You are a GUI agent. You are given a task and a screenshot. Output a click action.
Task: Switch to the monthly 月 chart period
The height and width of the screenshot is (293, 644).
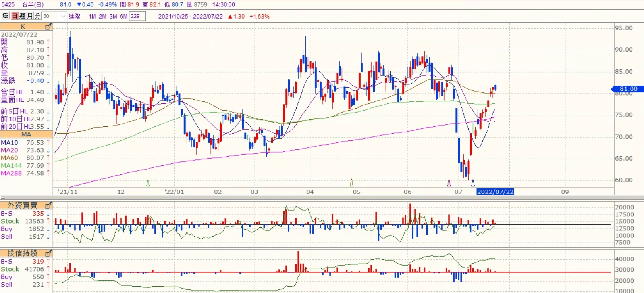30,16
